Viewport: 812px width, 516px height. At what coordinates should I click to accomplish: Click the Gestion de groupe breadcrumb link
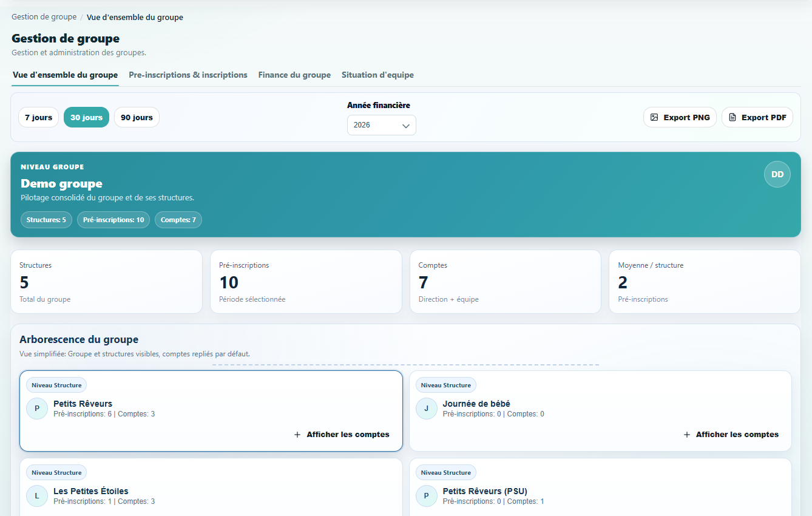[x=44, y=17]
